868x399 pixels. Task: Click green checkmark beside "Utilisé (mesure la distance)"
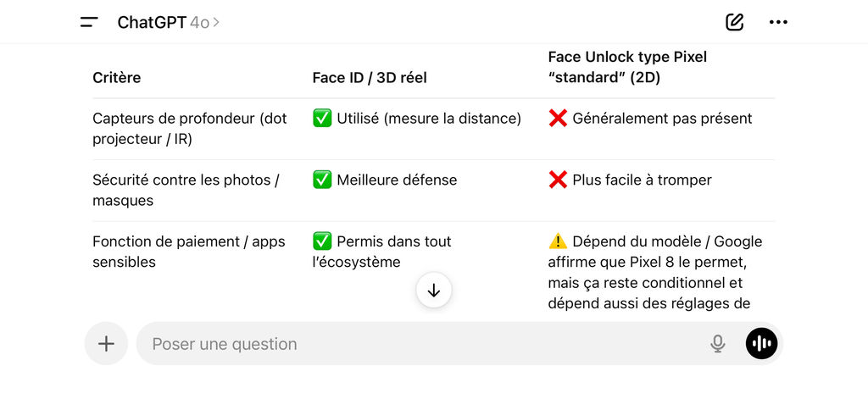point(322,119)
